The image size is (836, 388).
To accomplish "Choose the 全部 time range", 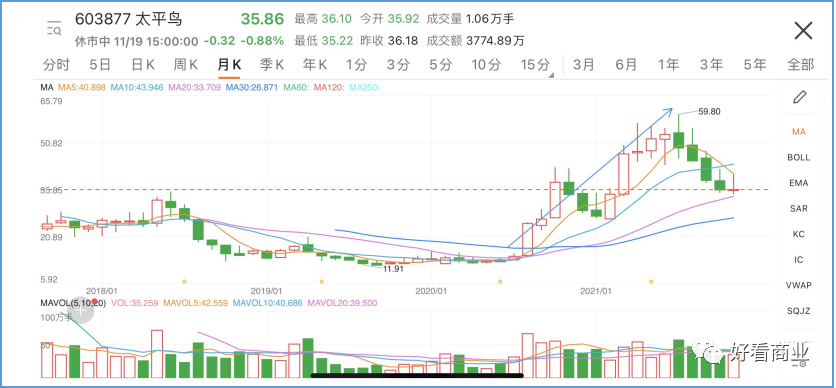I will tap(801, 65).
